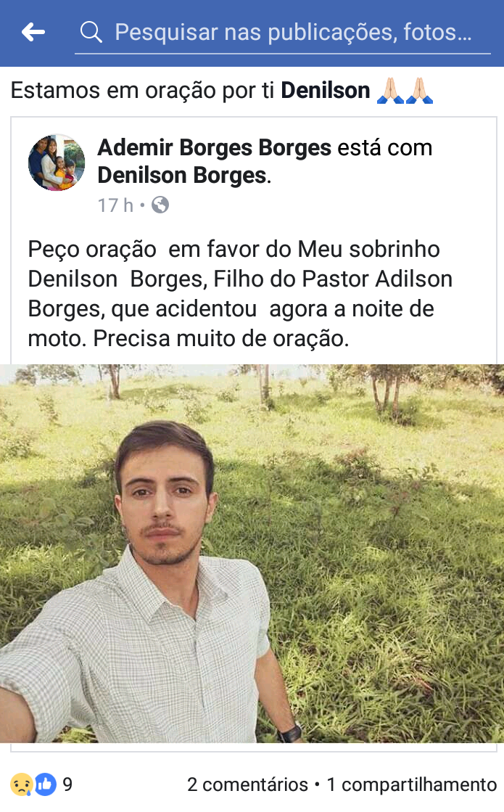View the 2 comentários link
504x812 pixels.
click(x=247, y=784)
